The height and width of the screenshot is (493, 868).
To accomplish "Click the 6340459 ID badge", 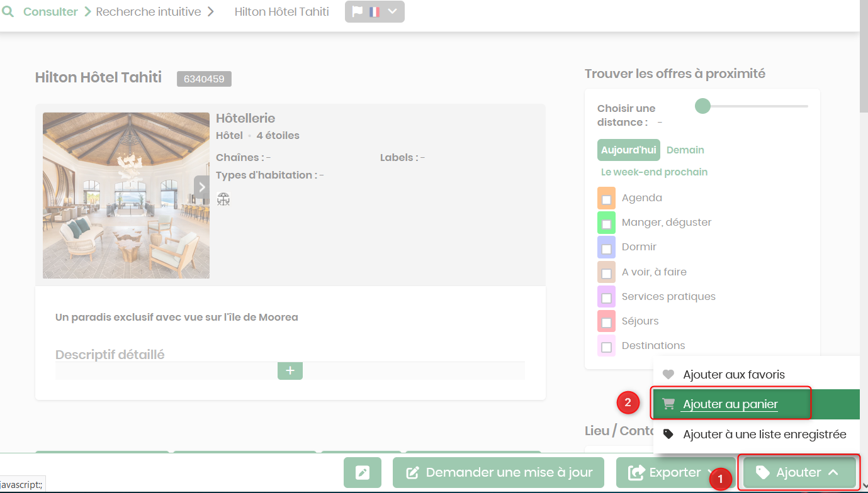I will click(x=204, y=79).
